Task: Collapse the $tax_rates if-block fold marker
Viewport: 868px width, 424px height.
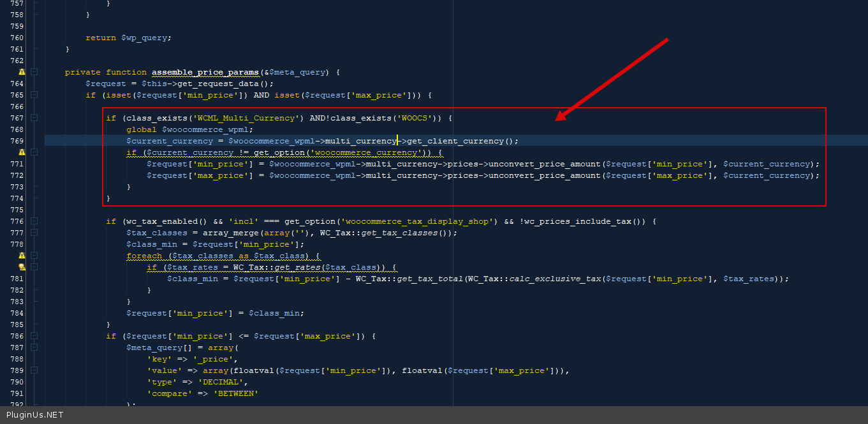Action: [34, 267]
